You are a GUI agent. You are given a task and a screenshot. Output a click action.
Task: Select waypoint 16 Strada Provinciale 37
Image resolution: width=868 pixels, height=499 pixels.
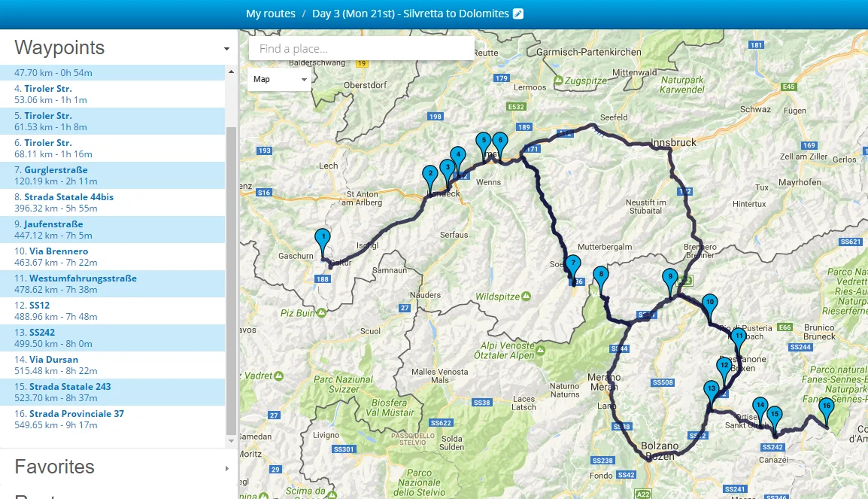pyautogui.click(x=112, y=420)
